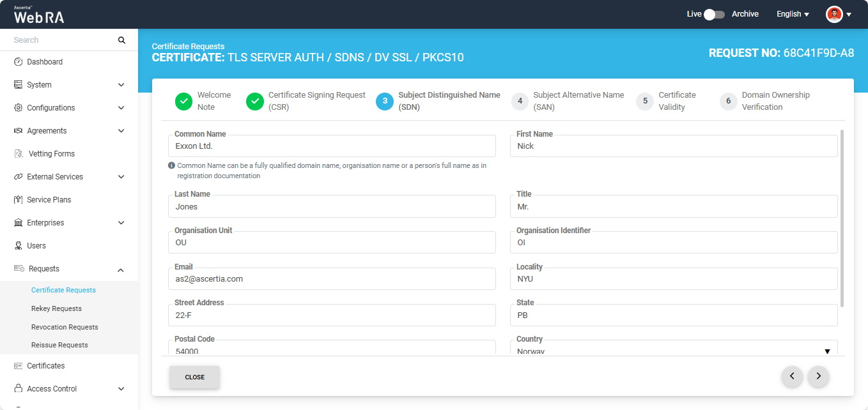
Task: Click the Certificates sidebar icon
Action: click(19, 366)
